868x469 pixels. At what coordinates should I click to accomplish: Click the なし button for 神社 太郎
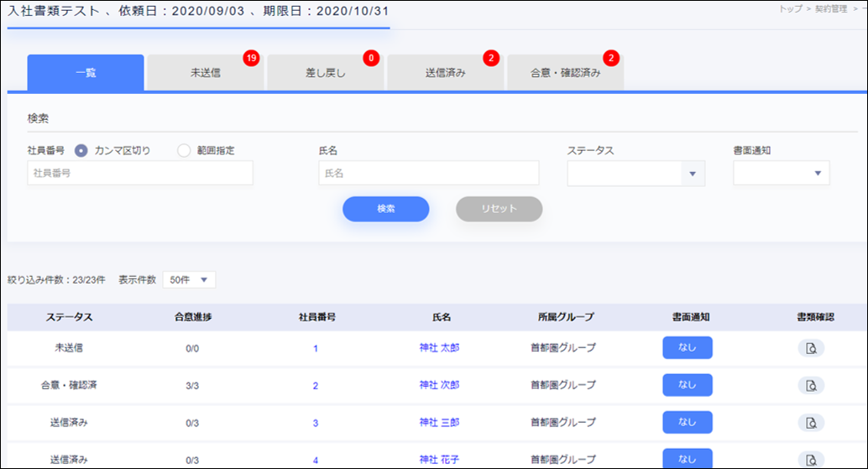(688, 348)
